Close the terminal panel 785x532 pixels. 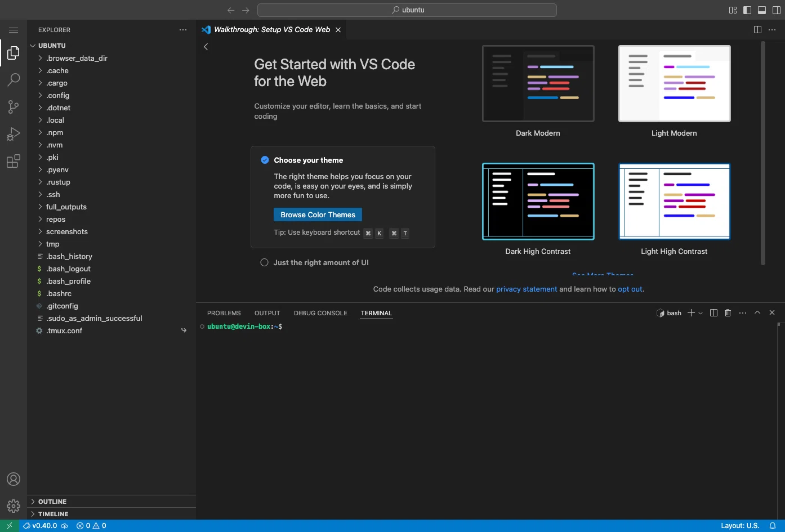(772, 313)
